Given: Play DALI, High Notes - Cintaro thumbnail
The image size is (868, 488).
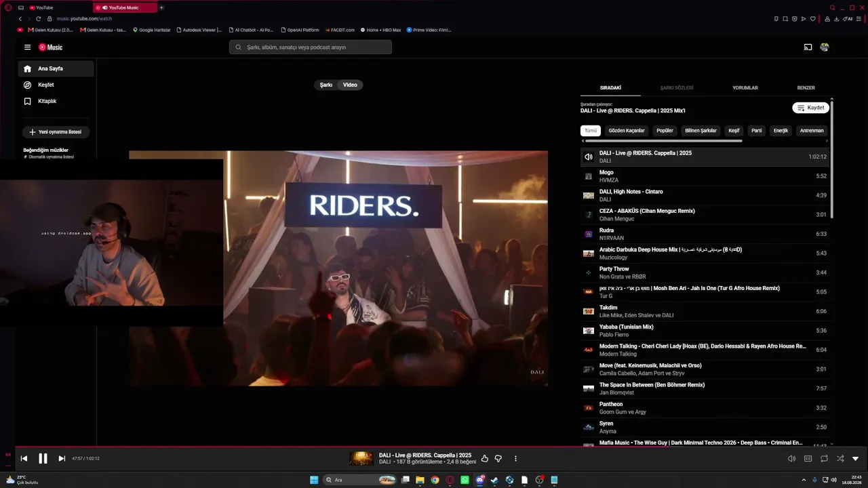Looking at the screenshot, I should (x=589, y=196).
